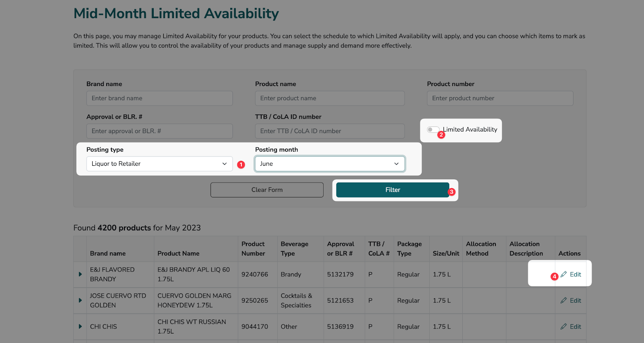
Task: Click the Found 4200 products text
Action: [x=137, y=228]
